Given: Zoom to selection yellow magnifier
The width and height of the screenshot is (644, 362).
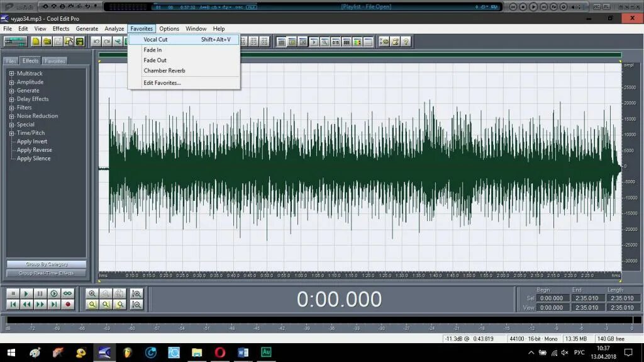Looking at the screenshot, I should pyautogui.click(x=92, y=305).
